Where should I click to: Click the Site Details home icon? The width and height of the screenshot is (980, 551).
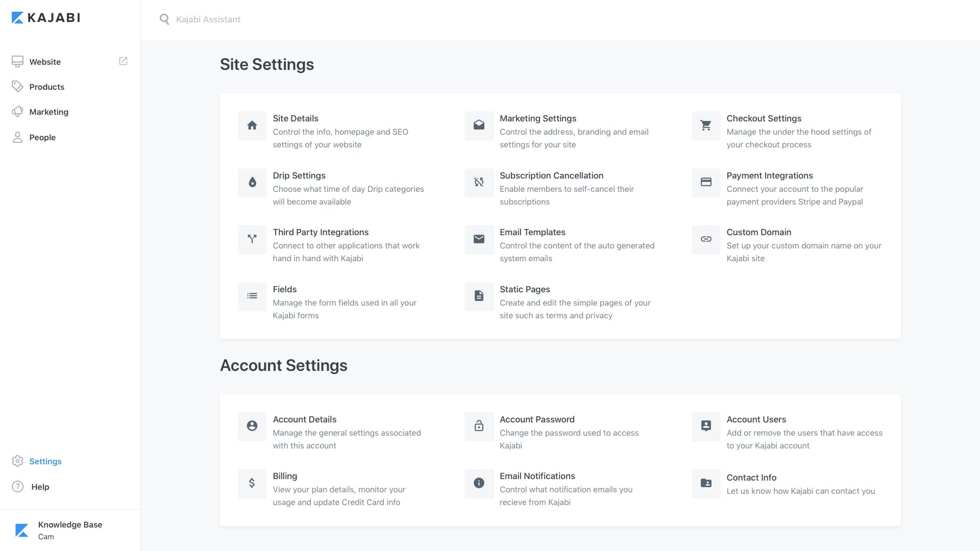point(252,126)
